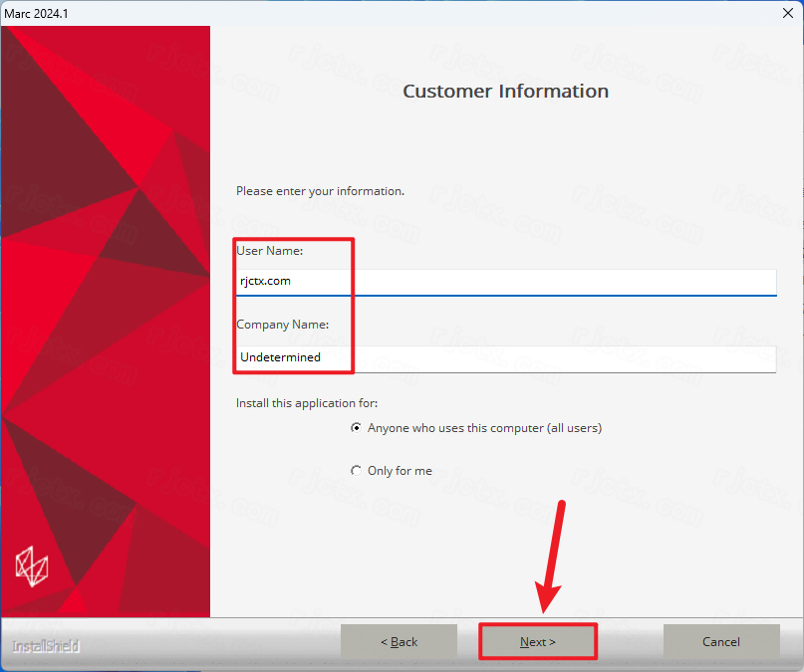804x672 pixels.
Task: Focus the User Name input field
Action: click(x=506, y=282)
